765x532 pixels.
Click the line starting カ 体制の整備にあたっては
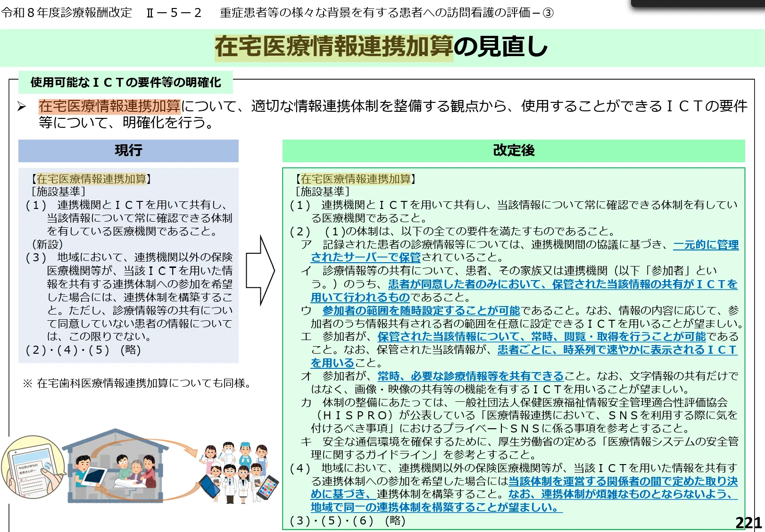tap(515, 402)
